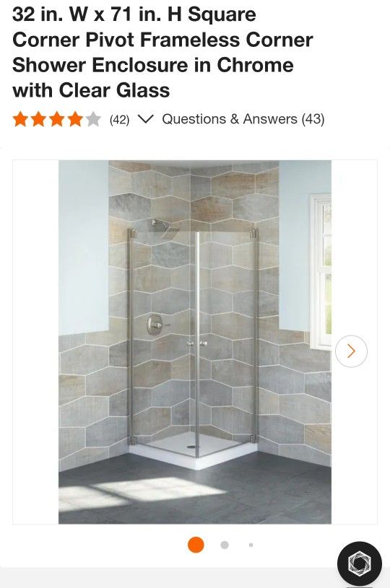This screenshot has width=390, height=588.
Task: Tap the shower head in photo
Action: coord(165,229)
